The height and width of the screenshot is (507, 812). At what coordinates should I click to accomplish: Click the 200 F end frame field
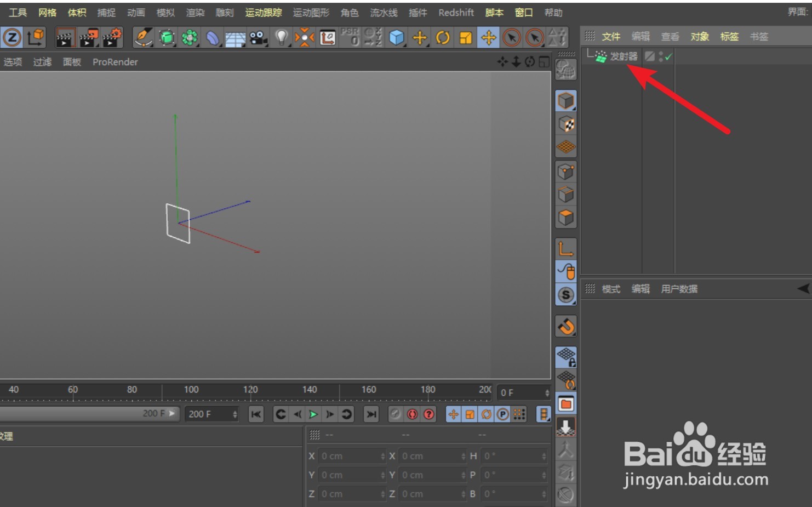213,414
